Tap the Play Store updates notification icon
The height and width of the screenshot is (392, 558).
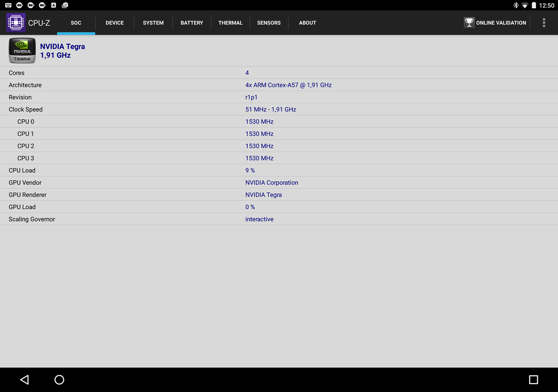[65, 5]
